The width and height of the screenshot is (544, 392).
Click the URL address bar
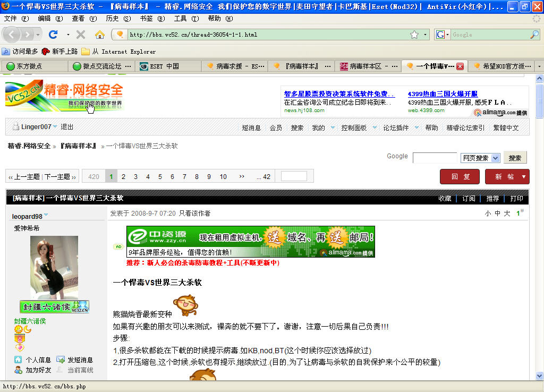267,35
